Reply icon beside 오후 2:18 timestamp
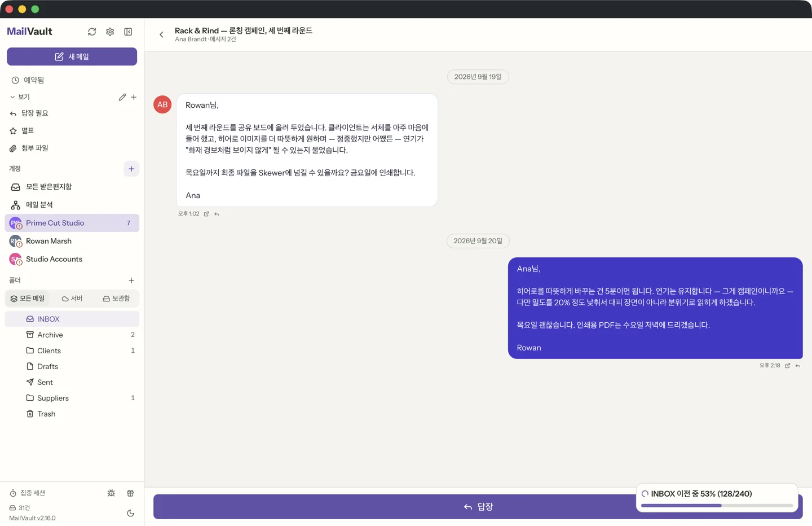The image size is (812, 526). (798, 366)
